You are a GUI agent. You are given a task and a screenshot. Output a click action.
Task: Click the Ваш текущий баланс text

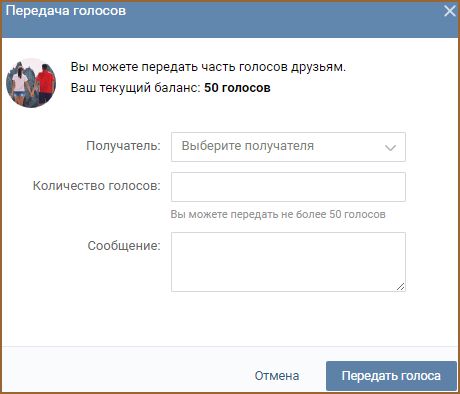point(135,88)
